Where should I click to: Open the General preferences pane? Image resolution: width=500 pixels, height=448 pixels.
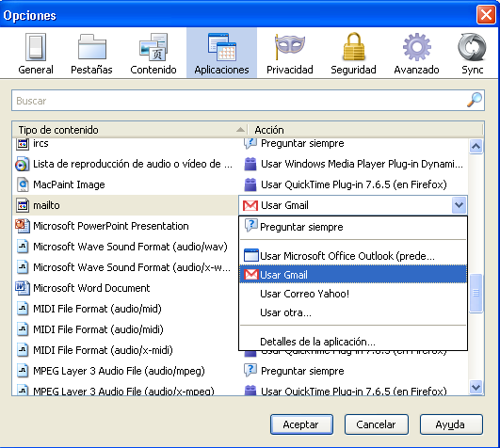[x=36, y=54]
